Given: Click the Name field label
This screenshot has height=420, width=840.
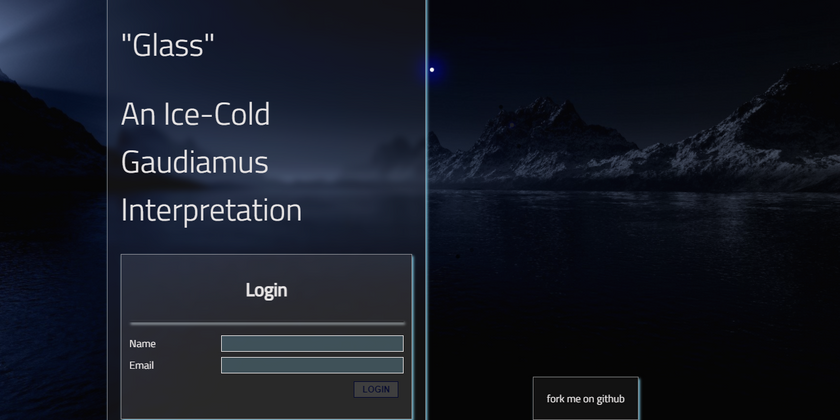Looking at the screenshot, I should 142,344.
